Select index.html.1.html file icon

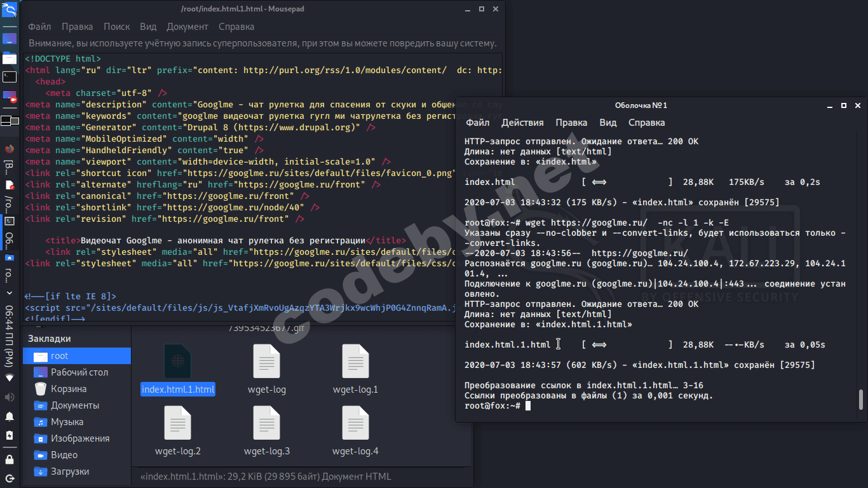(x=178, y=362)
